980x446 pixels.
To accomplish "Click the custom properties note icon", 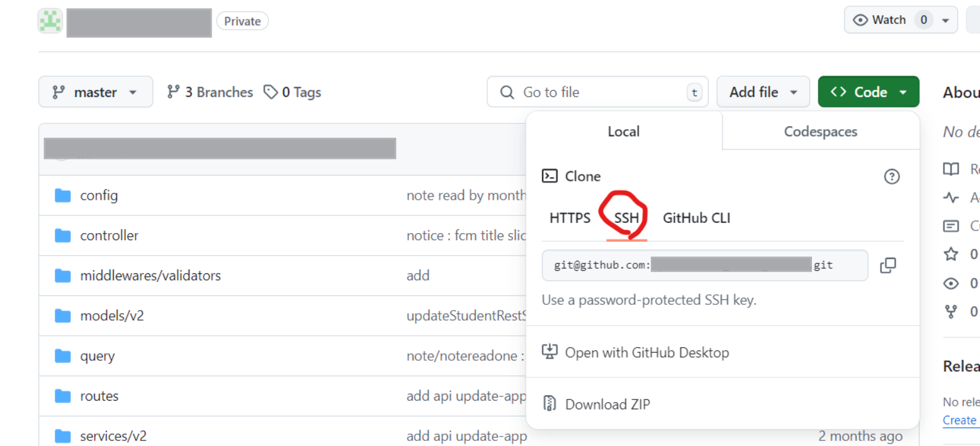I will 951,226.
